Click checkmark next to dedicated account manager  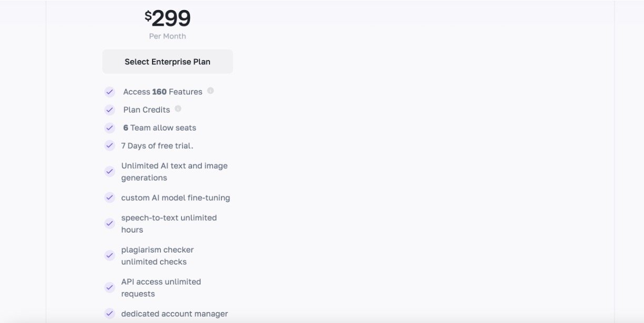click(x=109, y=314)
